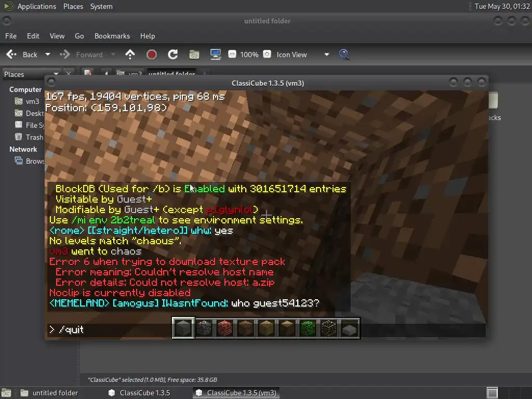Click the Computer icon in toolbar
The height and width of the screenshot is (399, 532).
216,54
